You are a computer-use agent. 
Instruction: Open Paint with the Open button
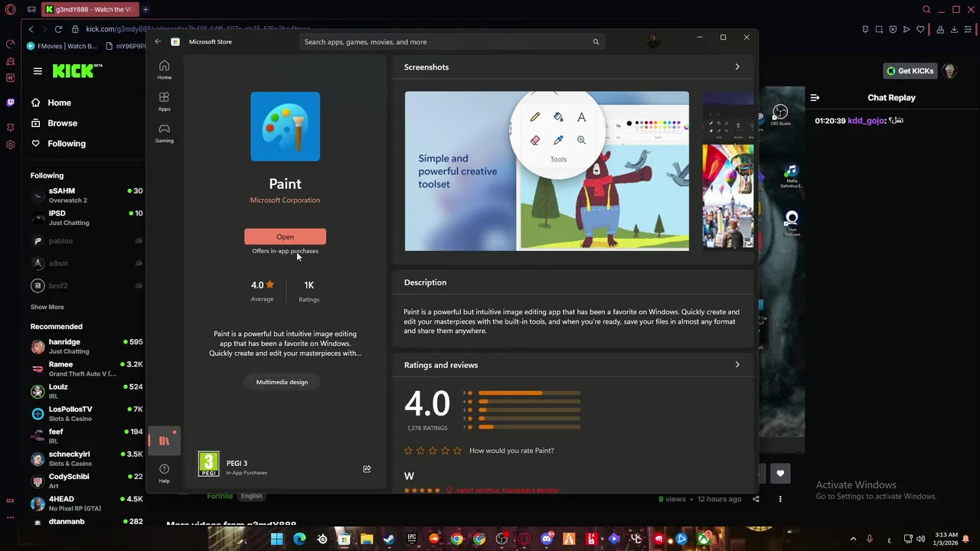point(285,236)
